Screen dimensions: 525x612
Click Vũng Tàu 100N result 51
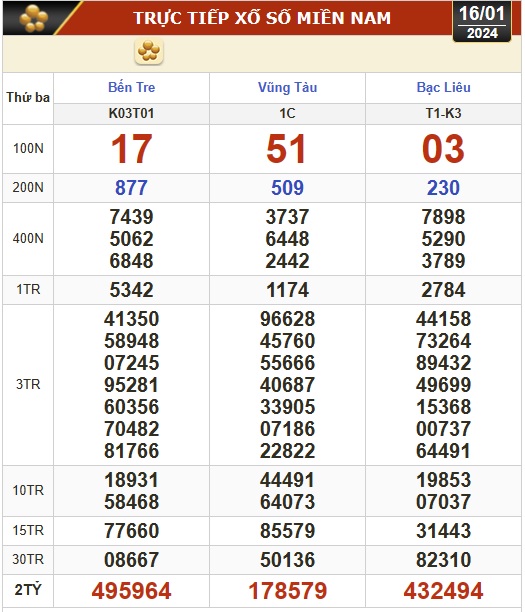tap(286, 149)
